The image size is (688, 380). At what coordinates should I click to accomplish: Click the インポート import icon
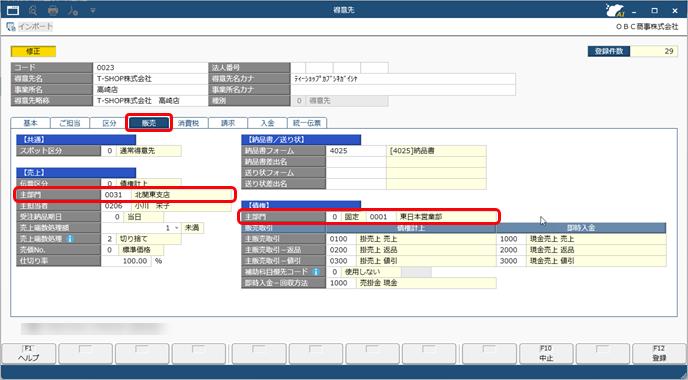click(x=11, y=27)
